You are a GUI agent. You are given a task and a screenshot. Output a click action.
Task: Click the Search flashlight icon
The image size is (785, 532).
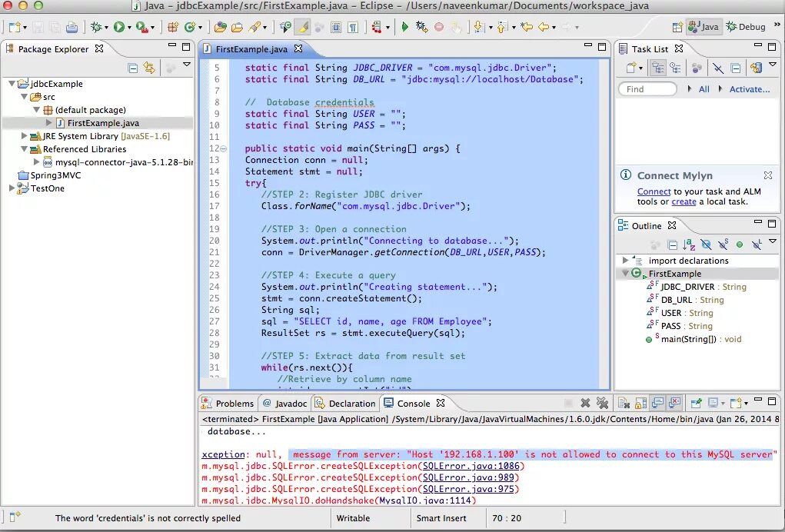(x=254, y=27)
